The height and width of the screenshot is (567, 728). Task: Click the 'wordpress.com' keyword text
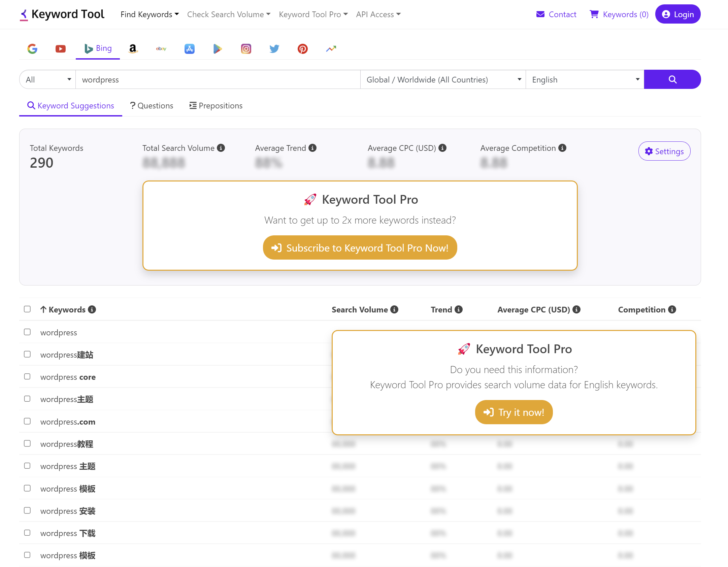click(x=68, y=422)
